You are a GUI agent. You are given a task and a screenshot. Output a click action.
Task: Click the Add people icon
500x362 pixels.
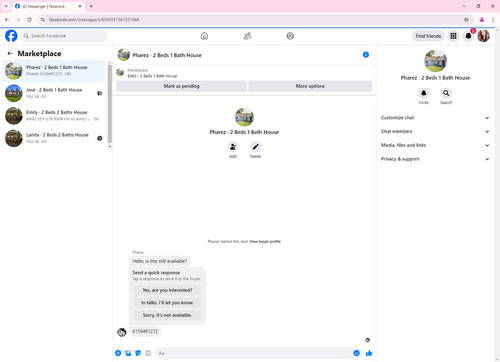tap(233, 147)
